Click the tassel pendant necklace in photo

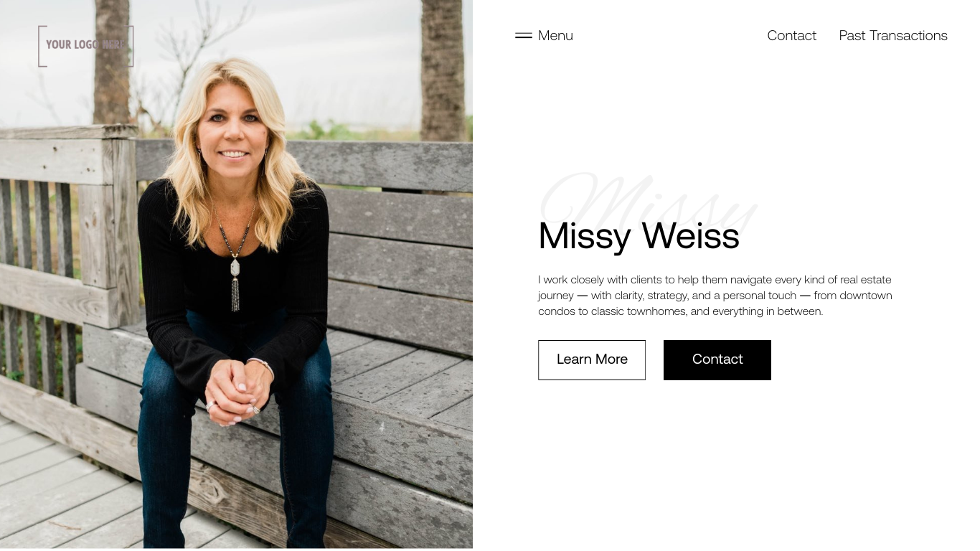[235, 283]
